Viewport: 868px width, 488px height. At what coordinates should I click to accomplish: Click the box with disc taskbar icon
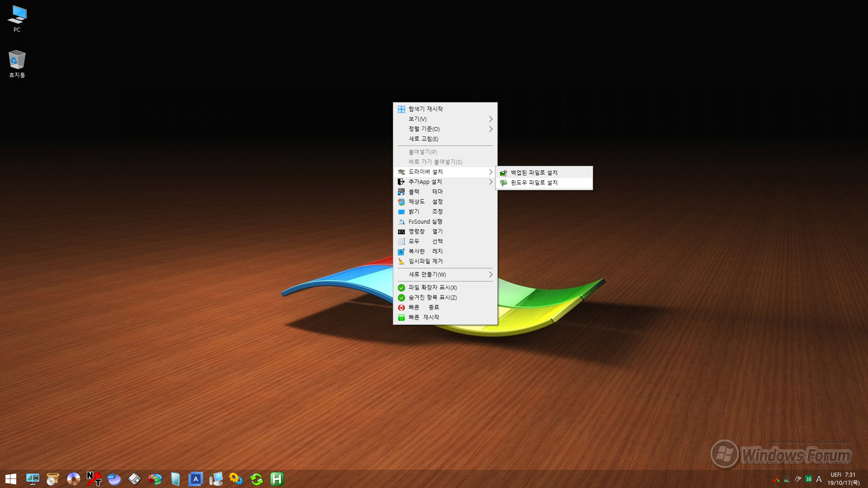click(x=53, y=479)
